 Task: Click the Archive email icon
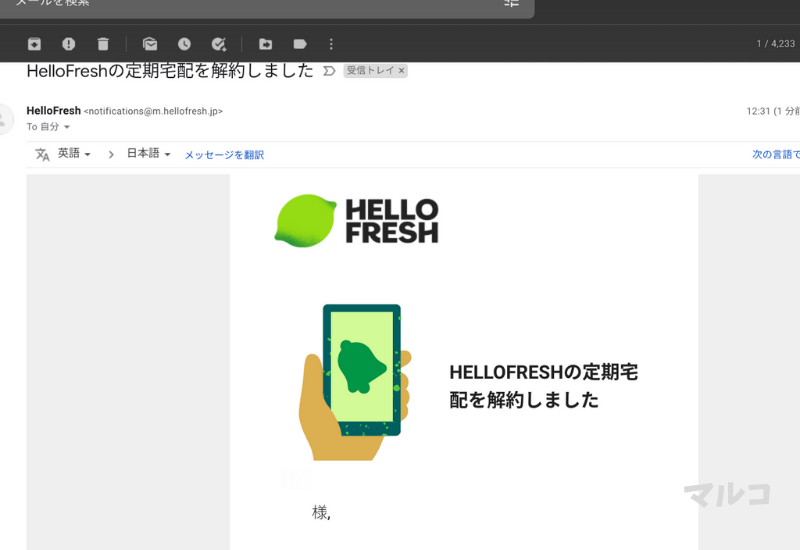[x=35, y=44]
